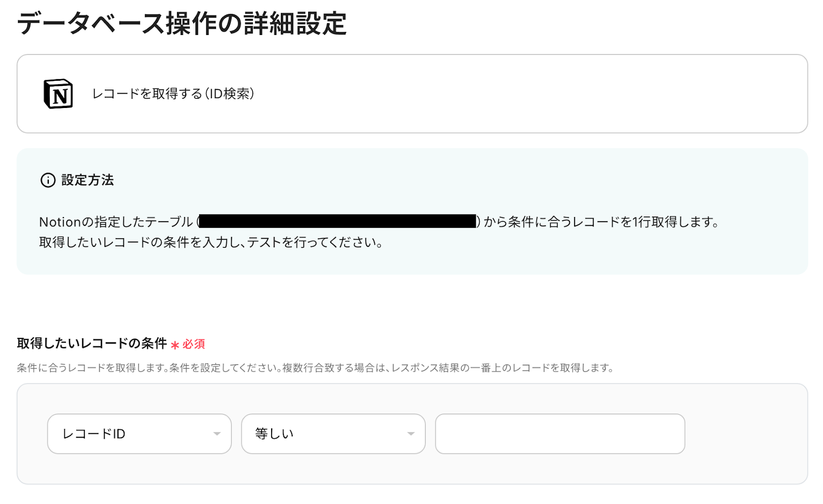Focus the empty condition value input field
The height and width of the screenshot is (504, 823).
point(560,434)
